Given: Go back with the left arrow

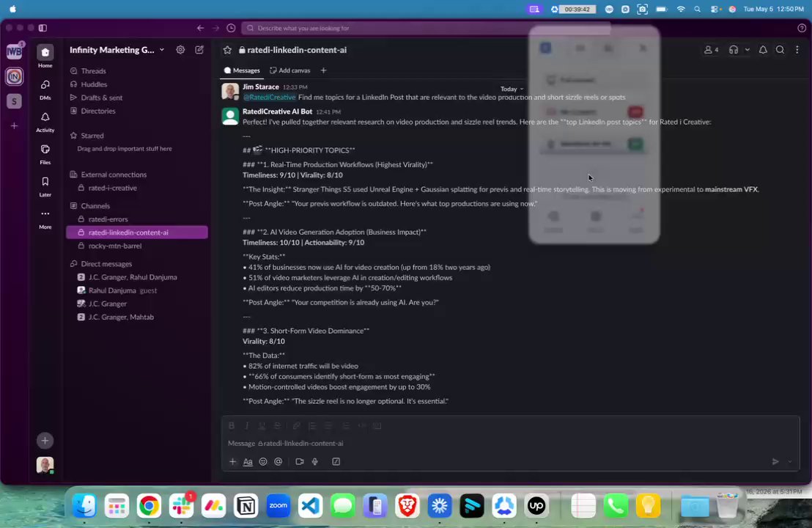Looking at the screenshot, I should [x=200, y=28].
